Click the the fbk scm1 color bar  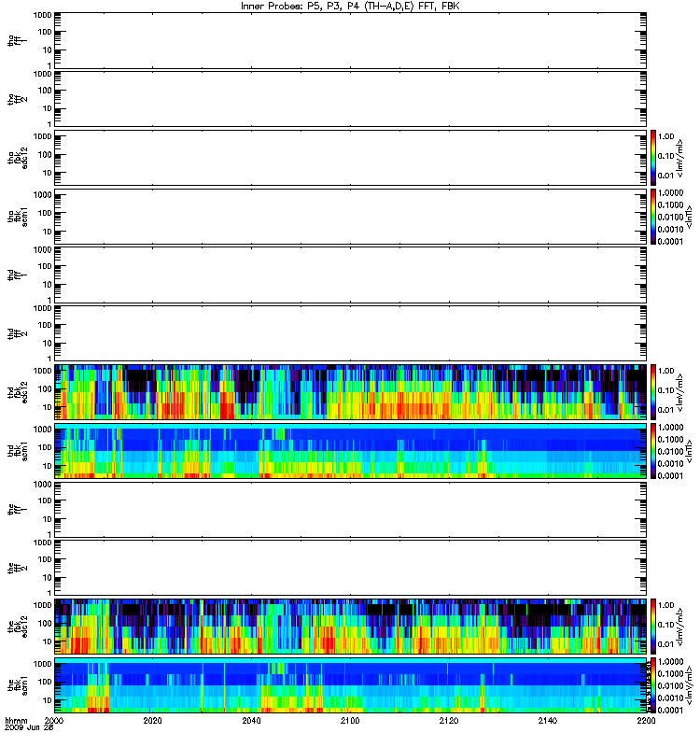click(x=653, y=685)
